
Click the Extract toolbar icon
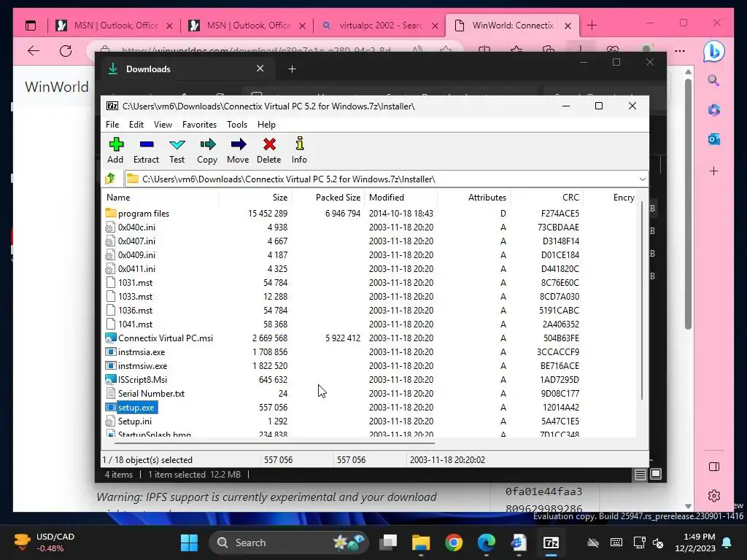[146, 150]
